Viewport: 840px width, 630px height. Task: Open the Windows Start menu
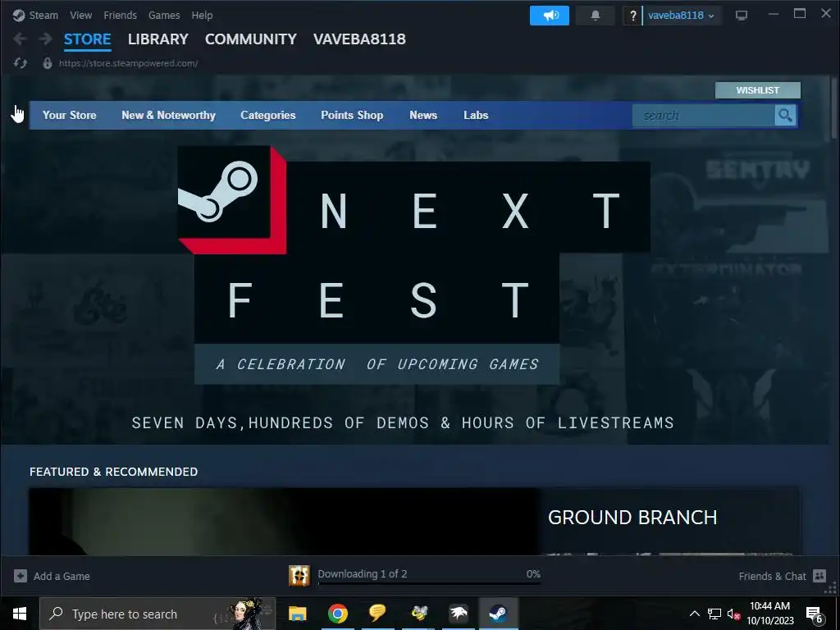(x=20, y=614)
